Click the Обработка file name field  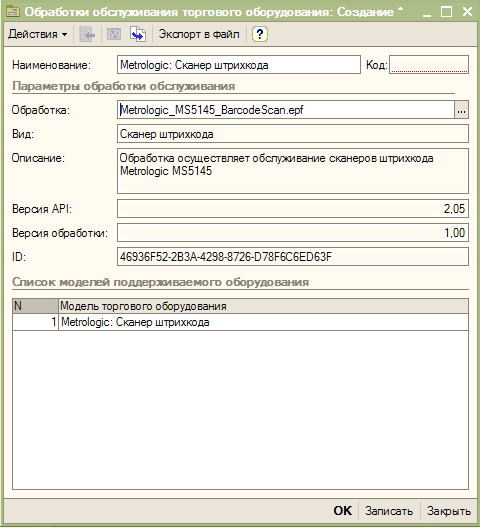286,110
